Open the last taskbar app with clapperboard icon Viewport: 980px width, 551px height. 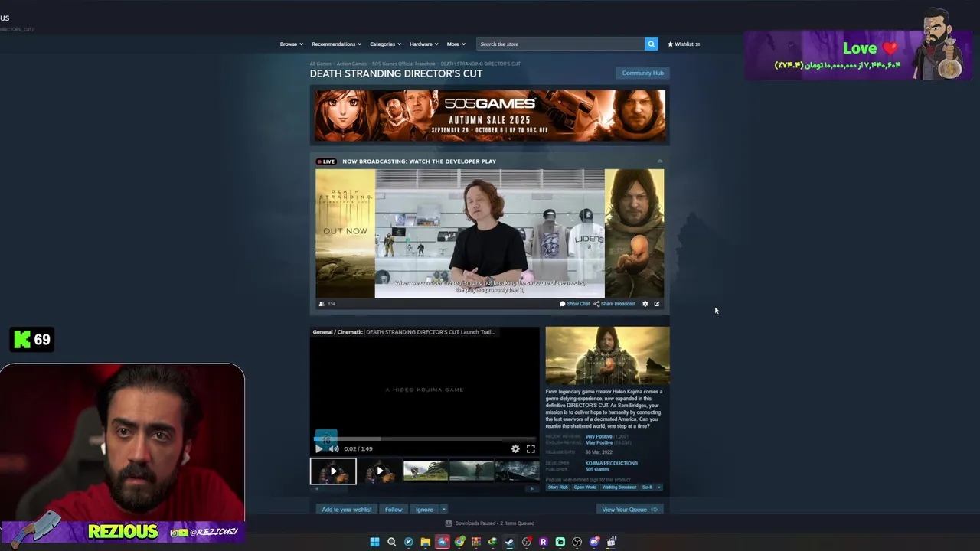coord(611,542)
